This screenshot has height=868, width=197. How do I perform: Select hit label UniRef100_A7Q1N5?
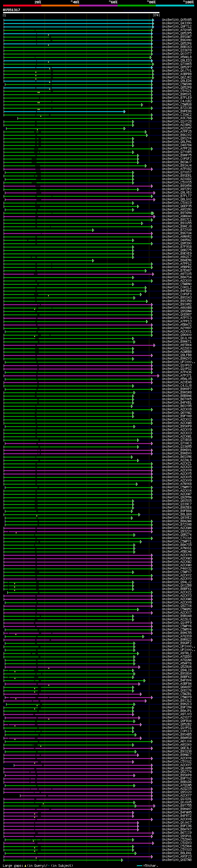point(176,785)
